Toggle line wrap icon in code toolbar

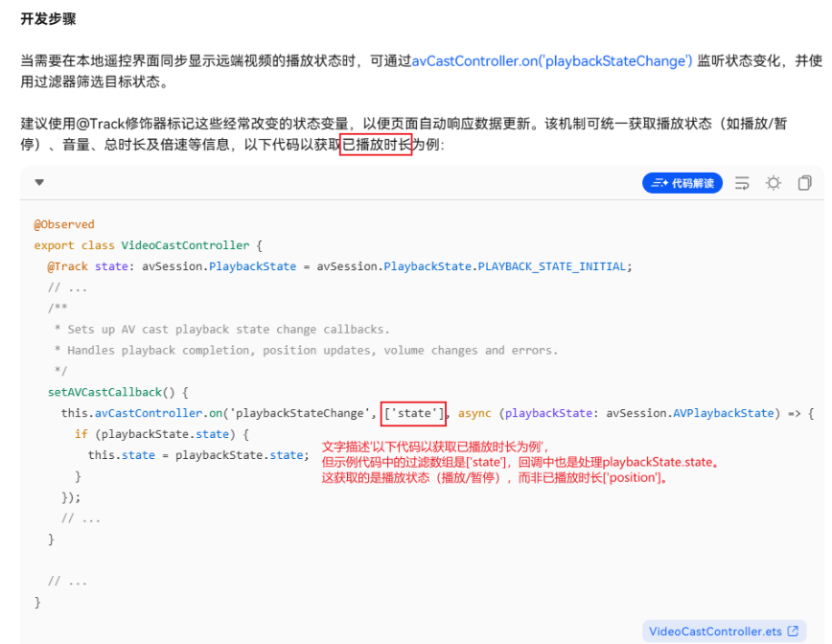pyautogui.click(x=742, y=183)
